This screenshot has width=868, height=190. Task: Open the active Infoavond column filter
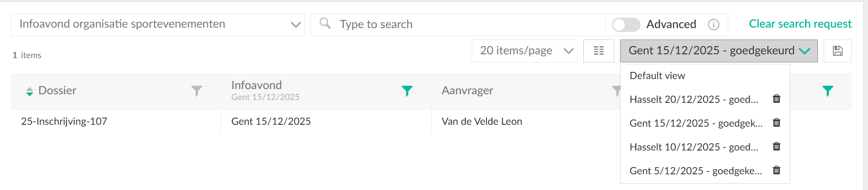click(x=407, y=91)
